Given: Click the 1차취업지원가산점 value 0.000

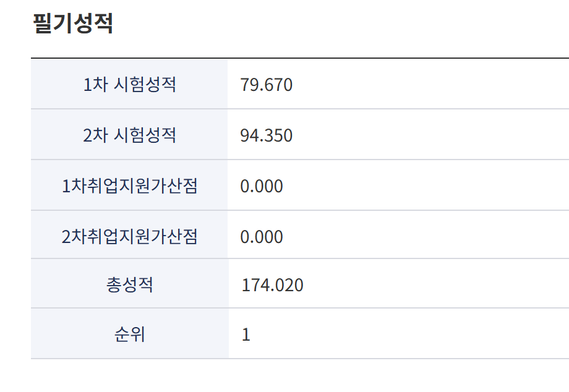Looking at the screenshot, I should pyautogui.click(x=261, y=186).
